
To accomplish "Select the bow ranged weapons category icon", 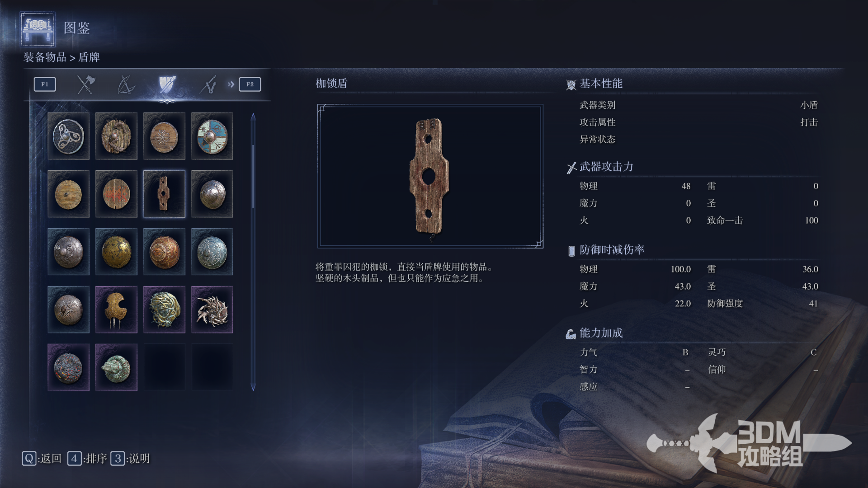I will click(126, 84).
